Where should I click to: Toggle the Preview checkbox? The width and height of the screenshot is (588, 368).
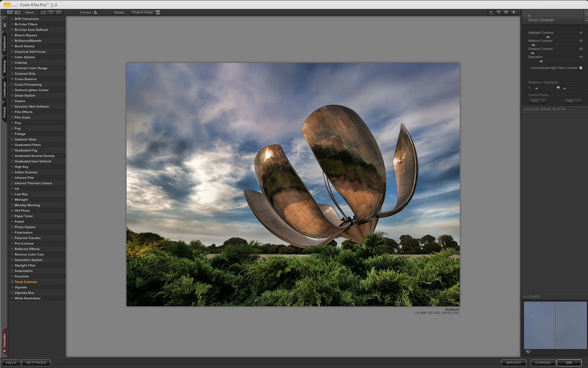[x=95, y=12]
